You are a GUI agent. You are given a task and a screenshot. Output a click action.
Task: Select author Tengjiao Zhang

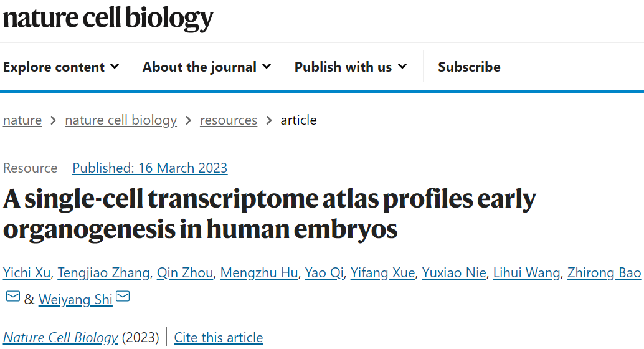click(x=103, y=273)
